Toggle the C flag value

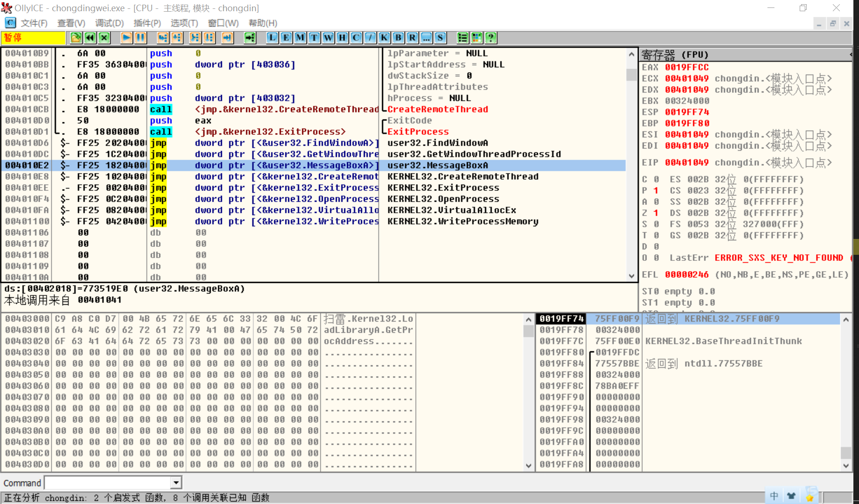[656, 179]
